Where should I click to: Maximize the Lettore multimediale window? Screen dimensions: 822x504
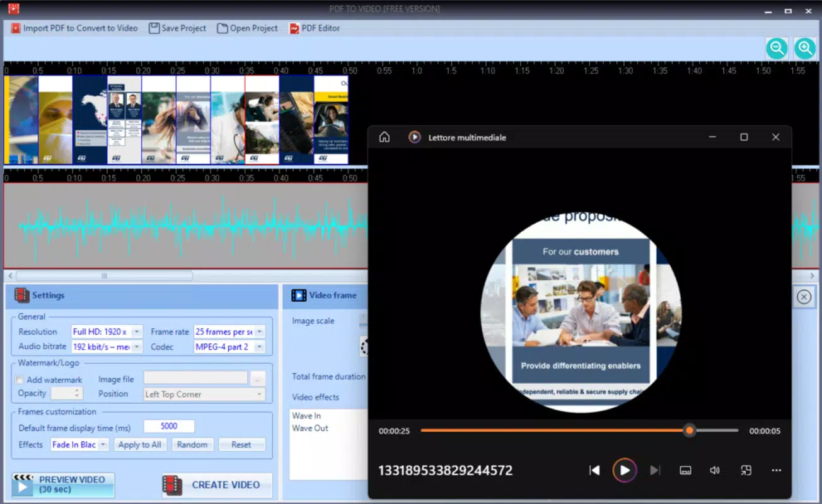(x=744, y=137)
